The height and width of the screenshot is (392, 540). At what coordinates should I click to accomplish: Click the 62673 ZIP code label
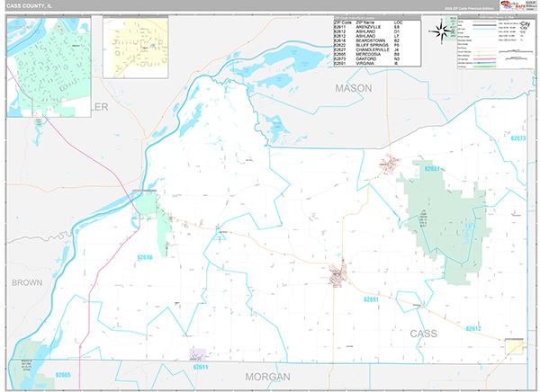pos(518,138)
